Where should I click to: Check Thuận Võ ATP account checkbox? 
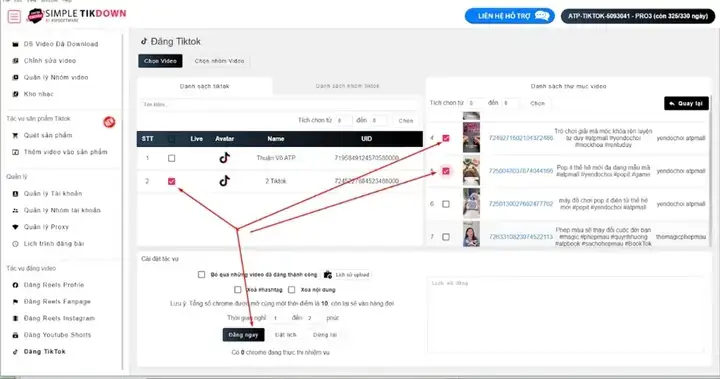coord(171,158)
